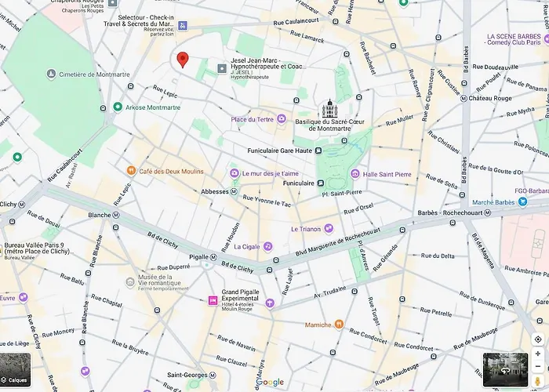
Task: Select the La Cigale music venue icon
Action: [268, 246]
